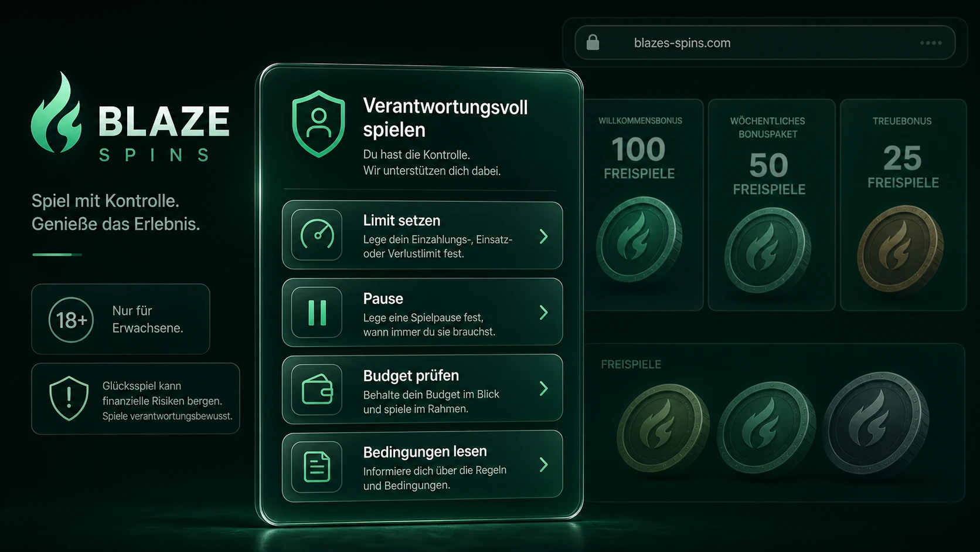Click the WILLKOMMENSBONUS card heading

click(x=640, y=121)
